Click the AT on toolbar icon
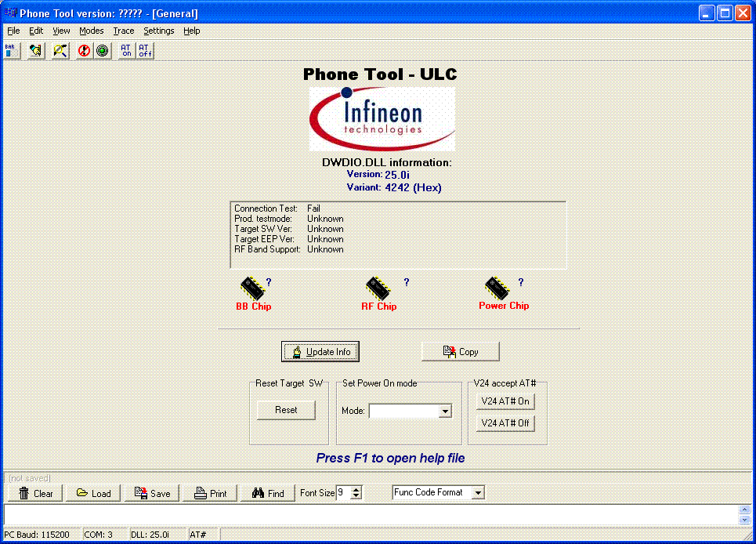The height and width of the screenshot is (544, 756). (x=126, y=51)
